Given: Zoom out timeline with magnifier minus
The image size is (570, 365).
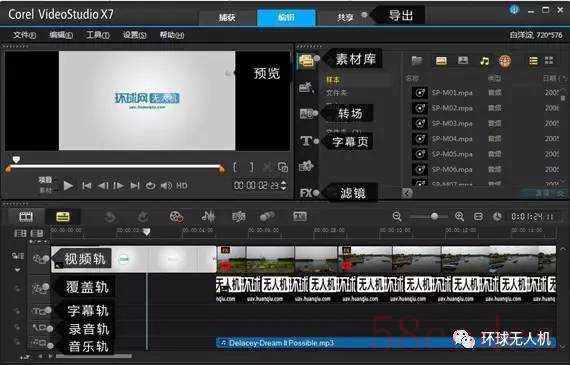Looking at the screenshot, I should tap(397, 217).
